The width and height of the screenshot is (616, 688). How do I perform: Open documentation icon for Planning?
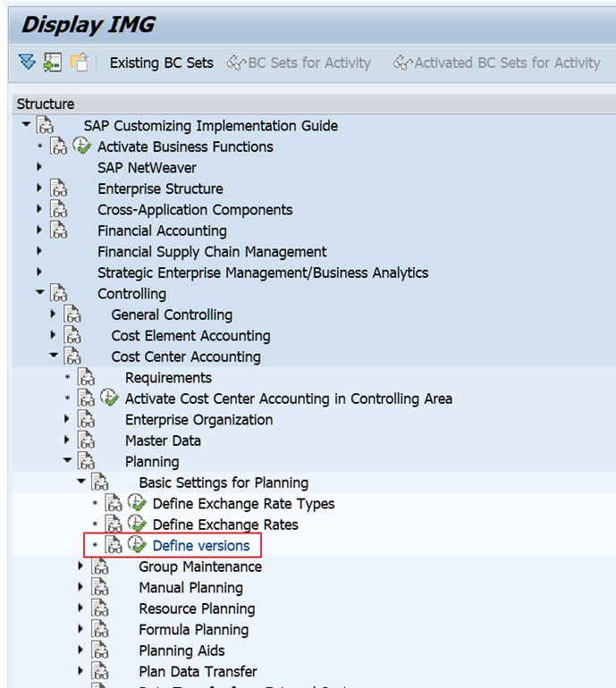(x=86, y=461)
